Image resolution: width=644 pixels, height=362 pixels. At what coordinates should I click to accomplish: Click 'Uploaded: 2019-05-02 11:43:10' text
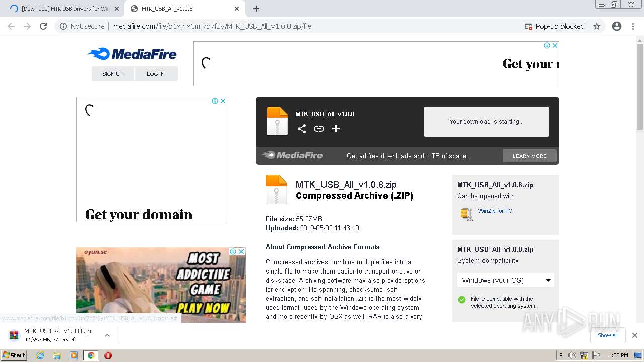click(x=312, y=228)
